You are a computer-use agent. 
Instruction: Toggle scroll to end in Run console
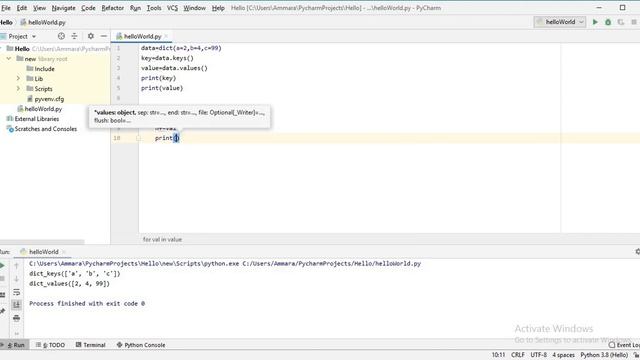(x=16, y=305)
